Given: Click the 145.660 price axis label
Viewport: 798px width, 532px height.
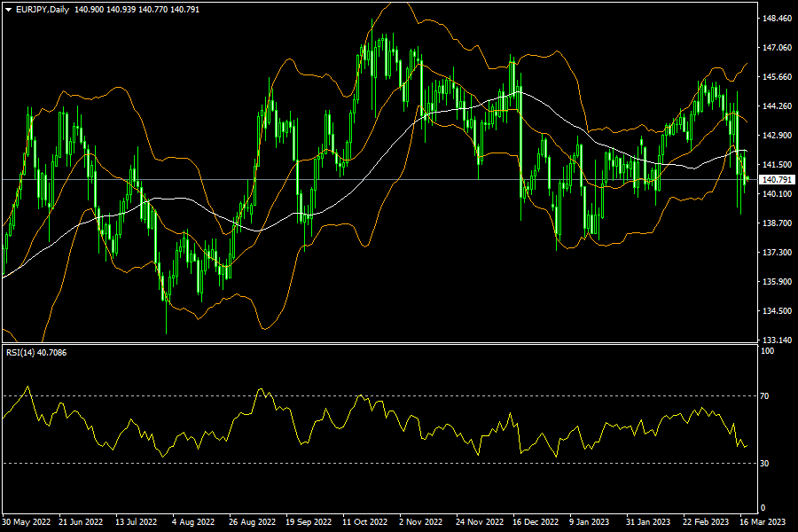Looking at the screenshot, I should [777, 77].
